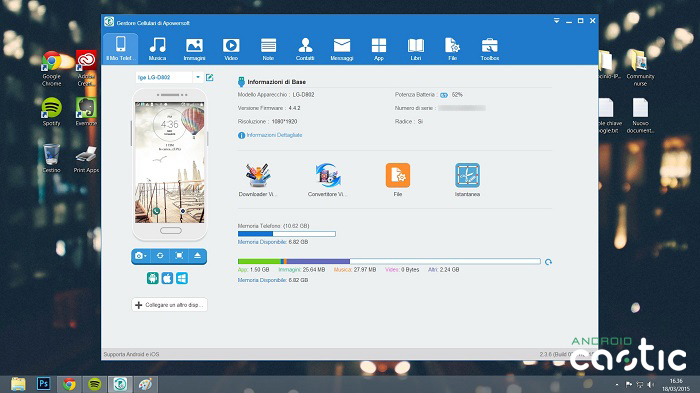Click the Apple platform icon
The height and width of the screenshot is (393, 700).
pyautogui.click(x=167, y=278)
